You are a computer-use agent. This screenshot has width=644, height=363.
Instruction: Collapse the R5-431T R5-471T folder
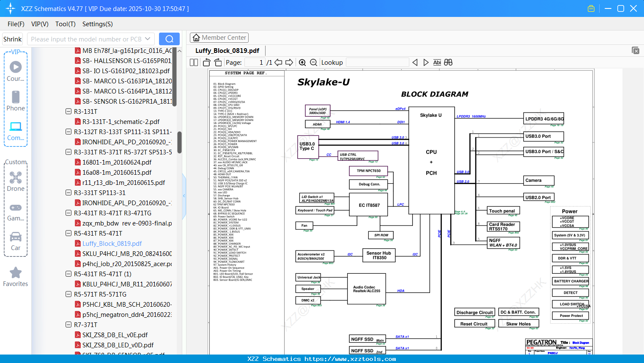pos(69,233)
